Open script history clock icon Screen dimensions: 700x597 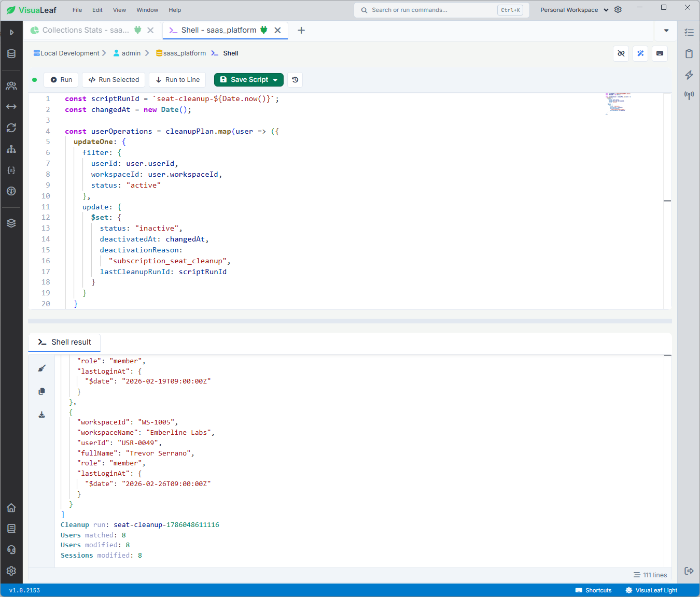295,80
